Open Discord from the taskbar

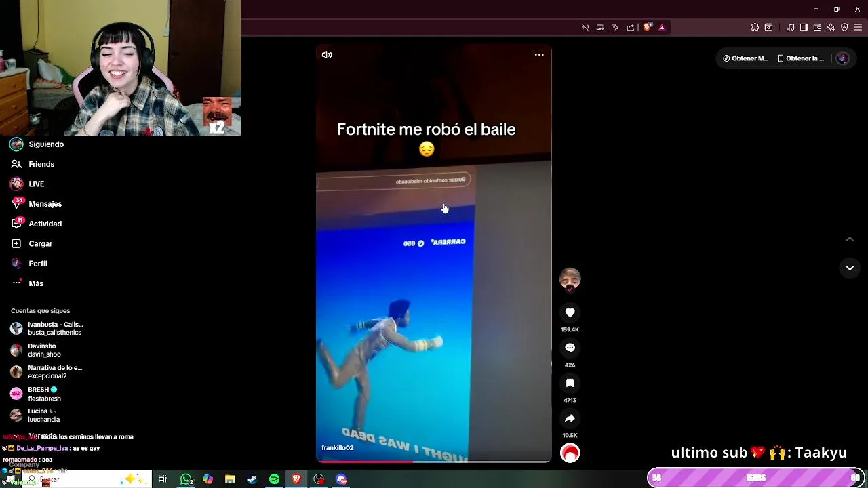pyautogui.click(x=341, y=479)
